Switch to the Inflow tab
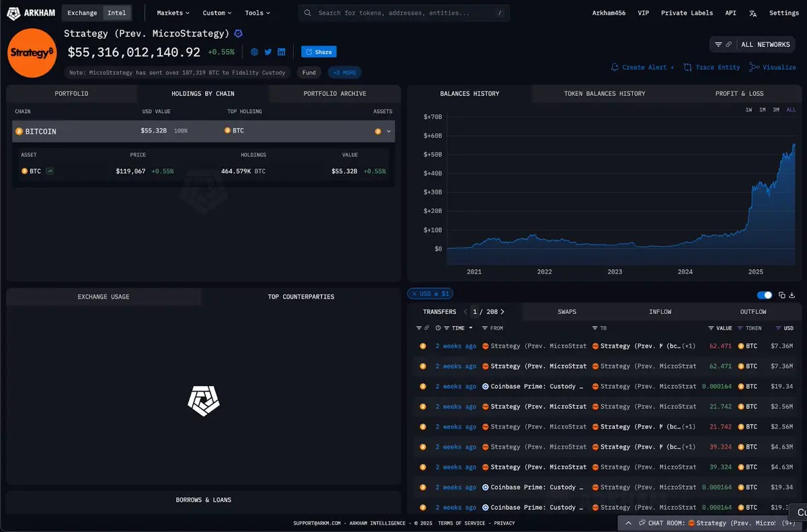 tap(660, 312)
